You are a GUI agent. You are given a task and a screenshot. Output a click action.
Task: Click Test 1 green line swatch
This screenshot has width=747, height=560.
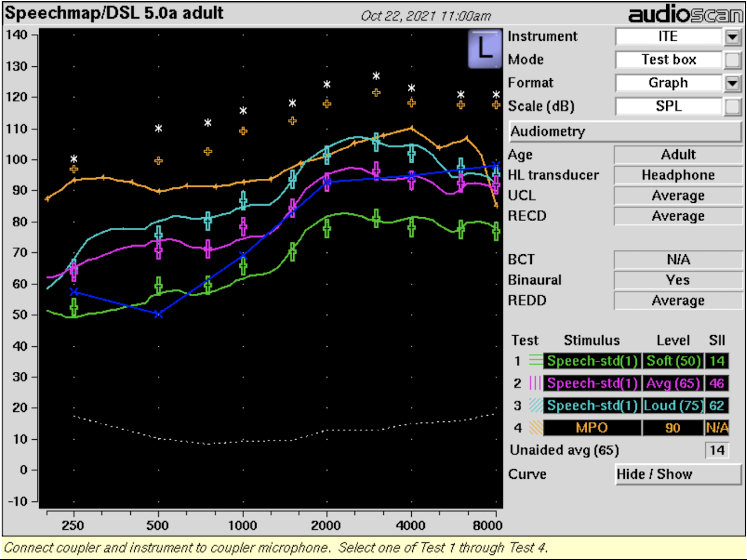click(536, 360)
